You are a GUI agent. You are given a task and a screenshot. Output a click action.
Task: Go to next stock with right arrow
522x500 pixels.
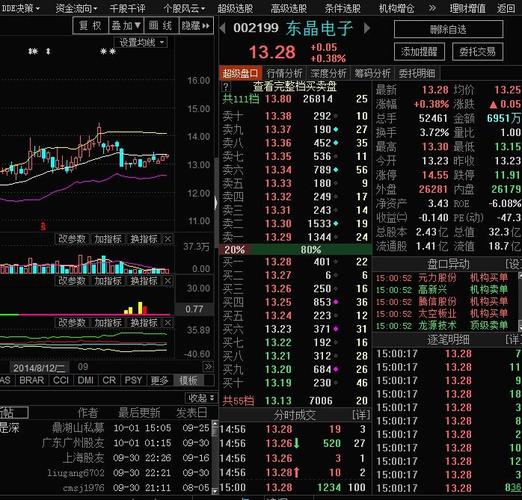pos(367,28)
